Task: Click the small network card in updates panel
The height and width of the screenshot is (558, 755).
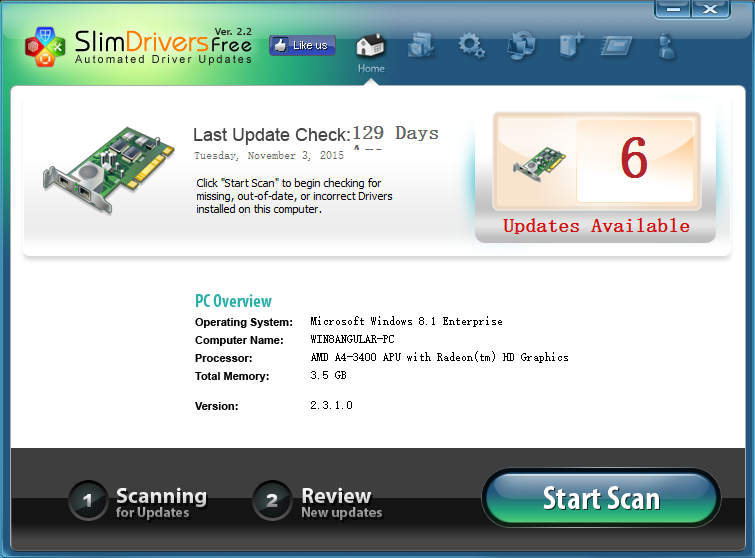Action: click(539, 164)
